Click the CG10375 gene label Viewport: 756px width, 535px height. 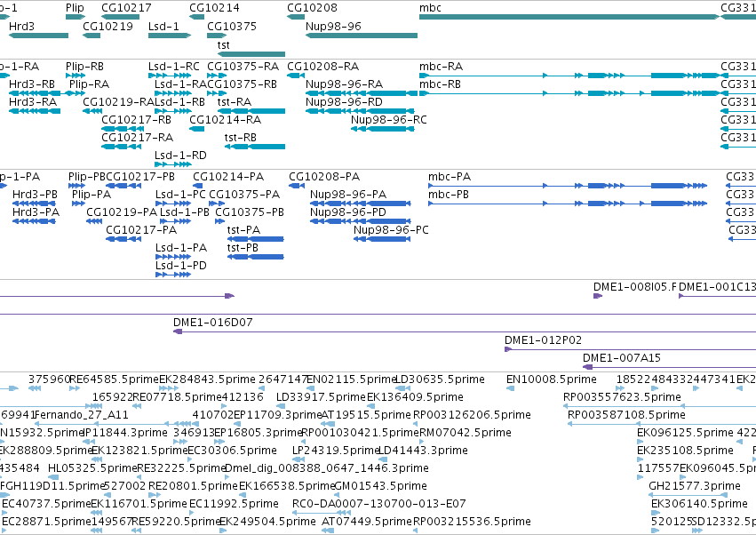pos(232,26)
